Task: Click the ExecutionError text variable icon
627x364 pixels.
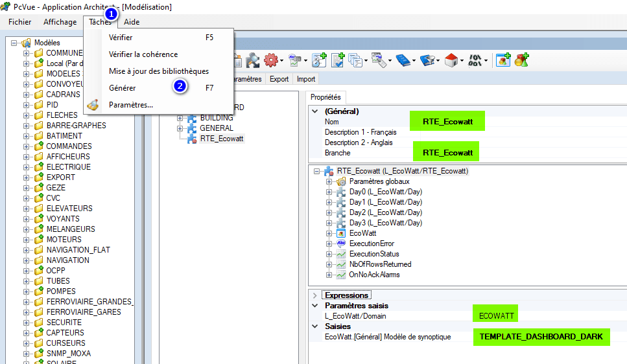Action: (x=341, y=244)
